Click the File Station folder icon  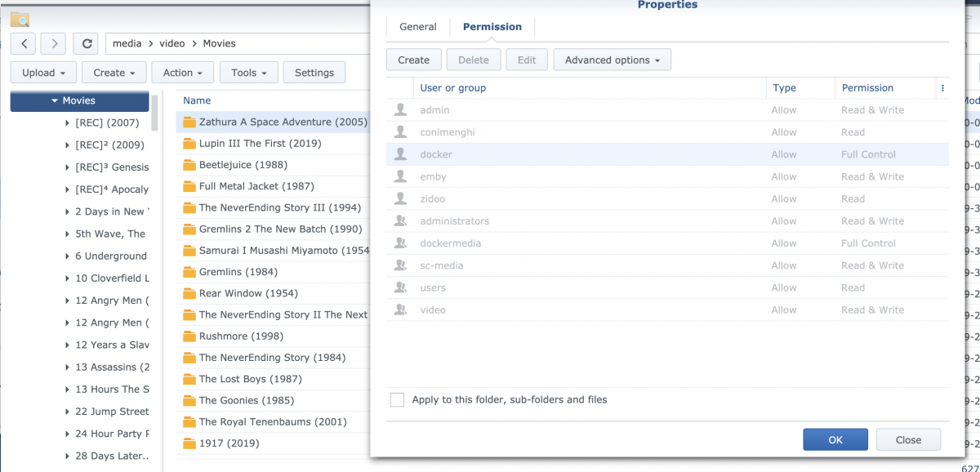pyautogui.click(x=20, y=19)
